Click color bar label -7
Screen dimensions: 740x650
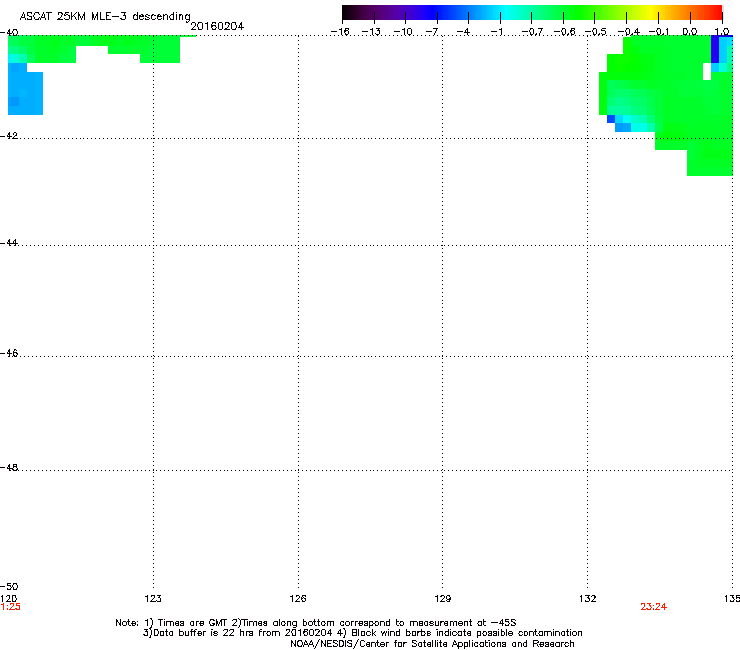click(432, 32)
